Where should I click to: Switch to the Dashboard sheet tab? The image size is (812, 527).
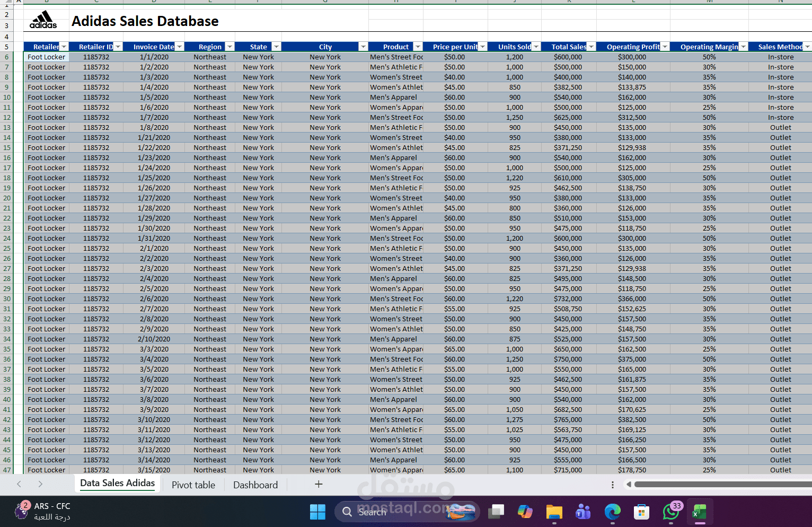[255, 485]
